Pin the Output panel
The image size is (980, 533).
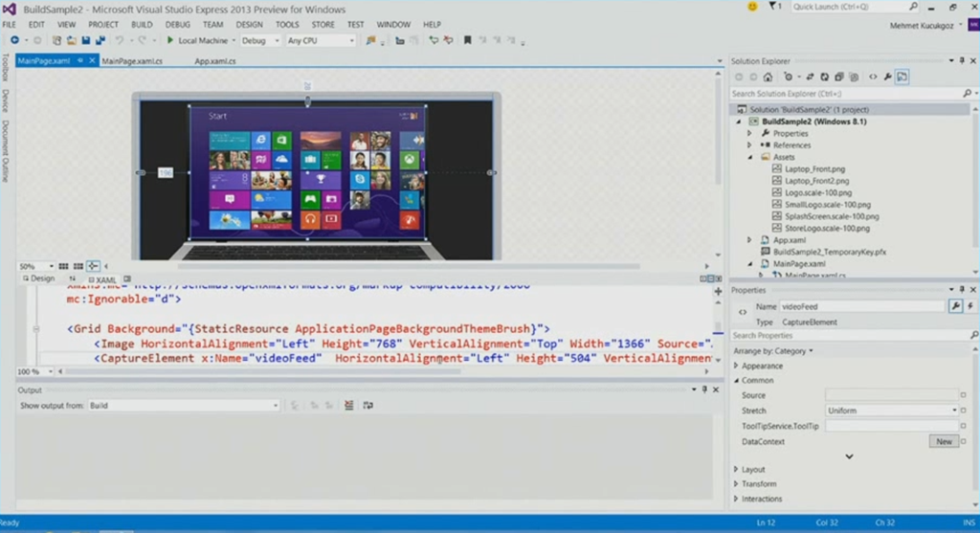click(x=704, y=389)
